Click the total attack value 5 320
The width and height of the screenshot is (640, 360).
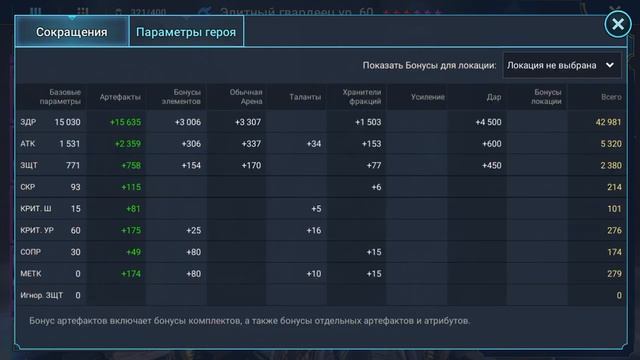pos(611,144)
